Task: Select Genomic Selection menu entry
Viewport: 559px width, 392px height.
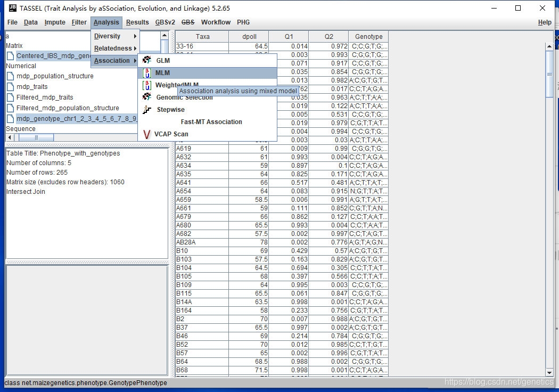Action: [x=208, y=97]
